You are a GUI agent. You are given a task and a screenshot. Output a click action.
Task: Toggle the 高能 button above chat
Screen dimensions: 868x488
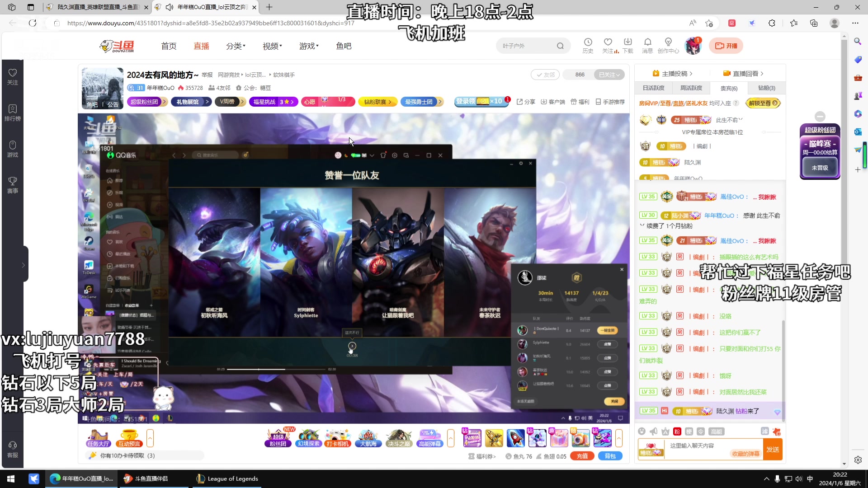[x=716, y=432]
